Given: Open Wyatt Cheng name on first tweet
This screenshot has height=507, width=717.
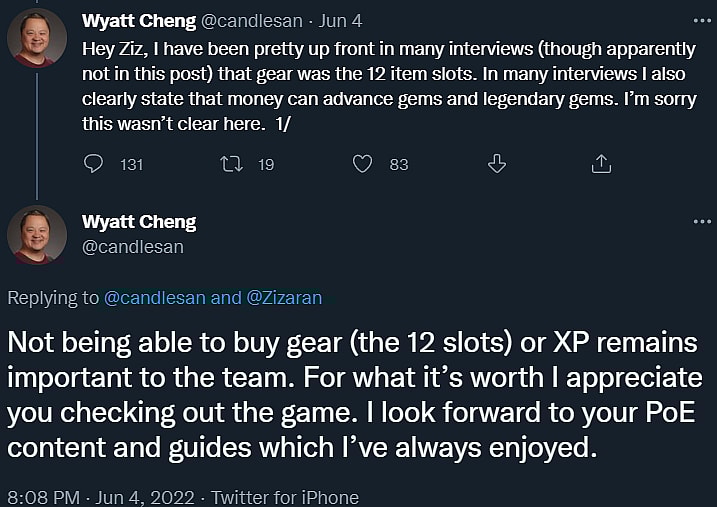Looking at the screenshot, I should coord(139,20).
